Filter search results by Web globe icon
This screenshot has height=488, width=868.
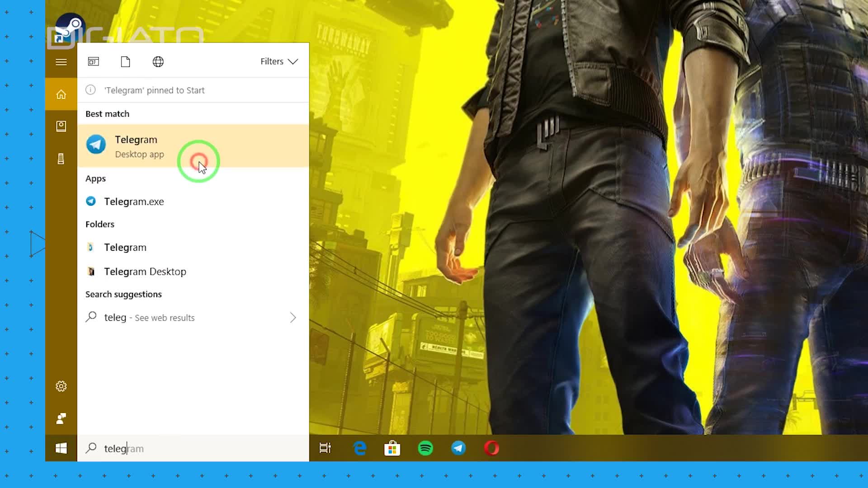click(x=158, y=61)
